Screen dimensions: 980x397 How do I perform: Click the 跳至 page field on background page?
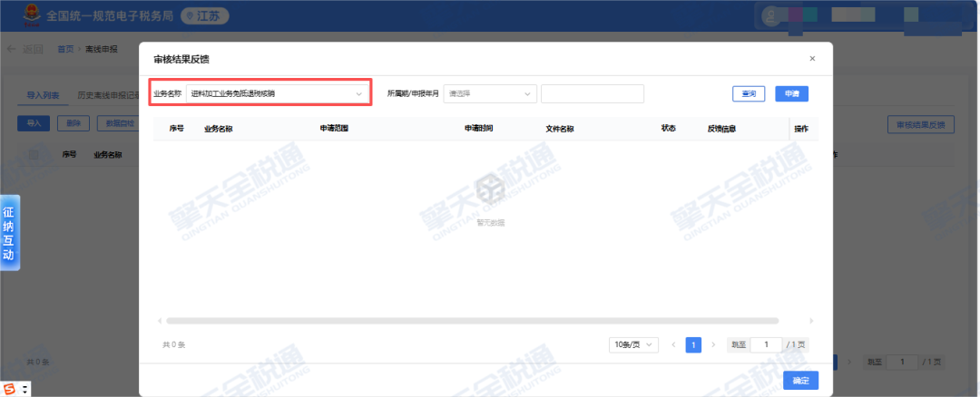point(901,362)
